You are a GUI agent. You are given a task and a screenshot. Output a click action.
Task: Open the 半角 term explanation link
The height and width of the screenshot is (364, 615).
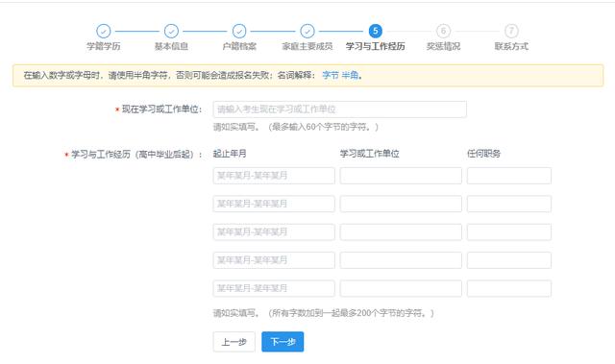coord(350,75)
